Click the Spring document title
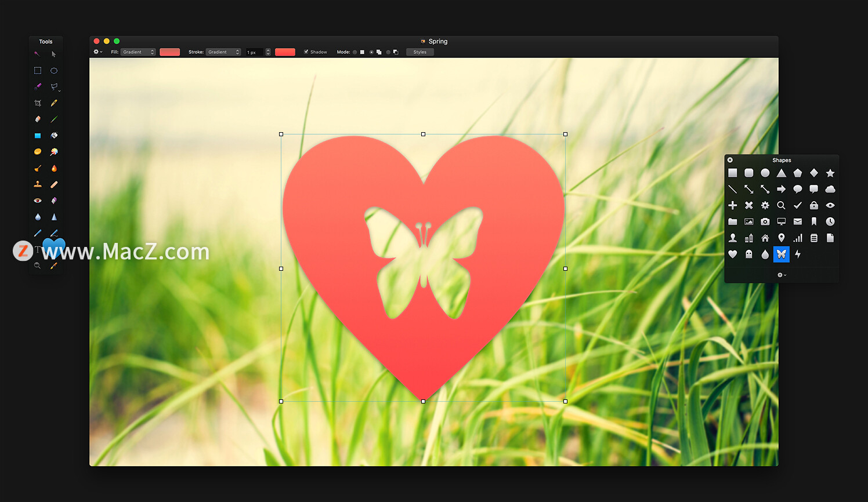This screenshot has width=868, height=502. coord(438,41)
